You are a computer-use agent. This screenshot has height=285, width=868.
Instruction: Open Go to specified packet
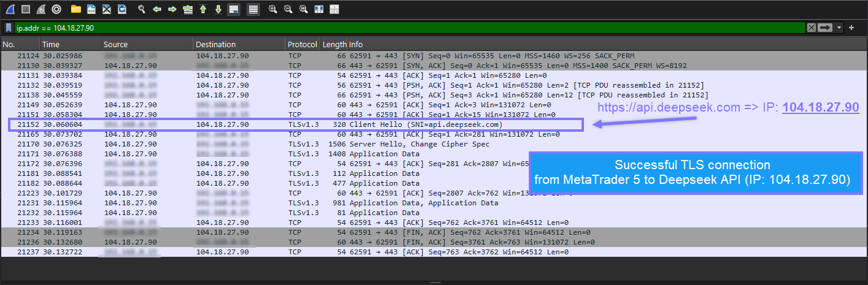tap(188, 9)
